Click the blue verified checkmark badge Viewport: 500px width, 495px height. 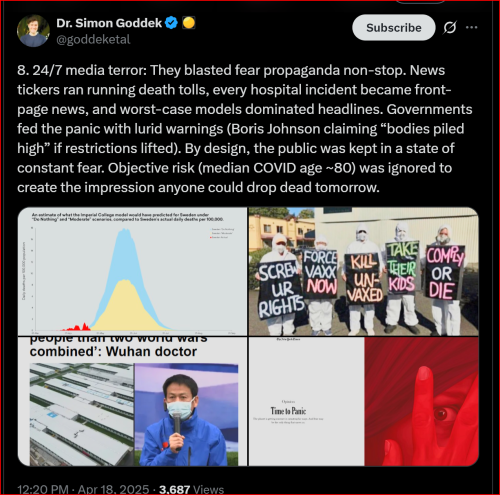tap(171, 23)
